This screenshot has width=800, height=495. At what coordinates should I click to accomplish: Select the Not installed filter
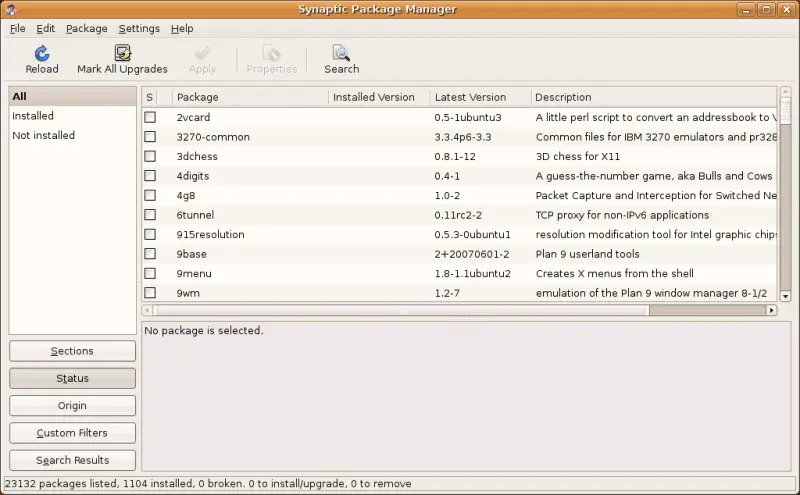[72, 135]
